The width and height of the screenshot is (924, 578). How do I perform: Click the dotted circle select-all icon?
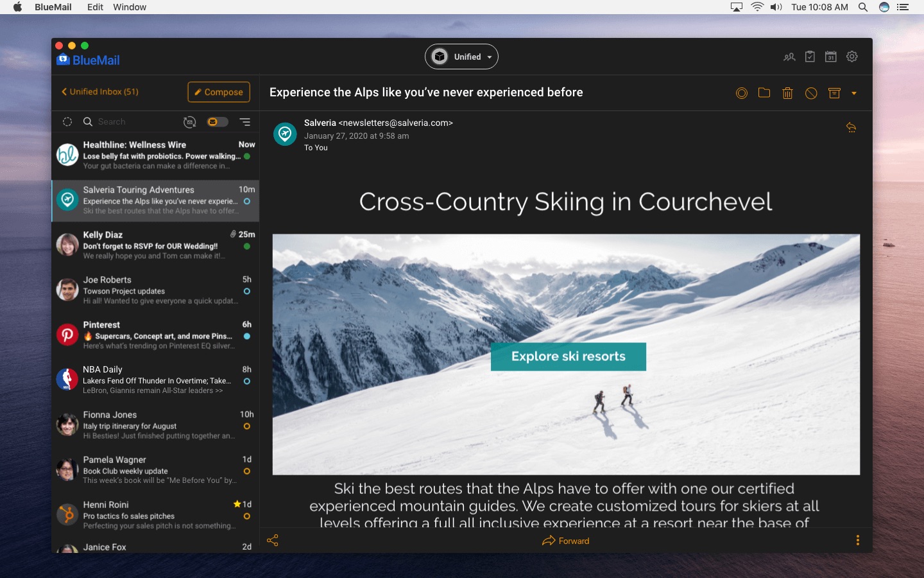click(67, 121)
